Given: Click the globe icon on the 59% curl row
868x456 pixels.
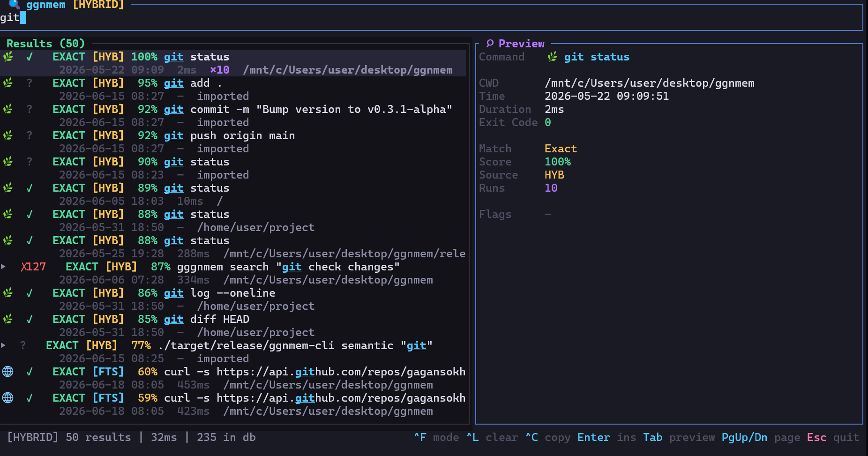Looking at the screenshot, I should pyautogui.click(x=8, y=398).
